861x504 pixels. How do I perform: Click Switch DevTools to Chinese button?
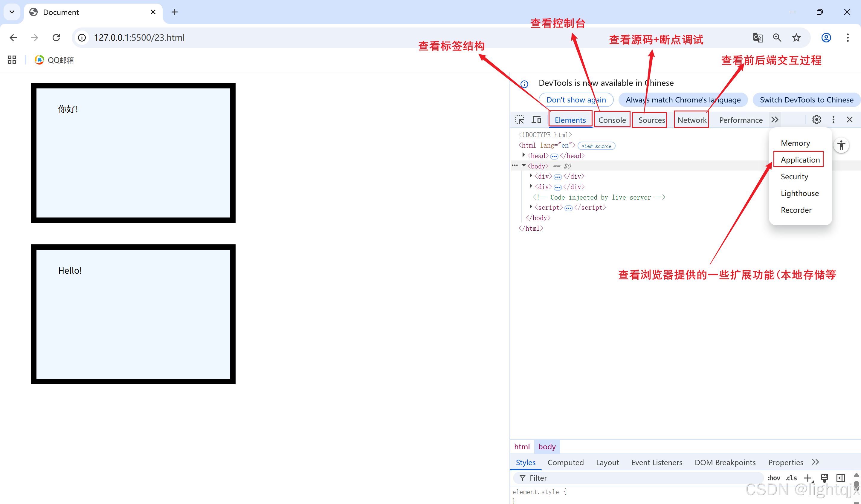click(806, 100)
